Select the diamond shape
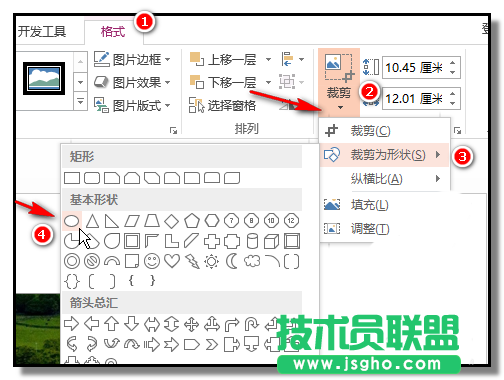504x380 pixels. pyautogui.click(x=172, y=221)
